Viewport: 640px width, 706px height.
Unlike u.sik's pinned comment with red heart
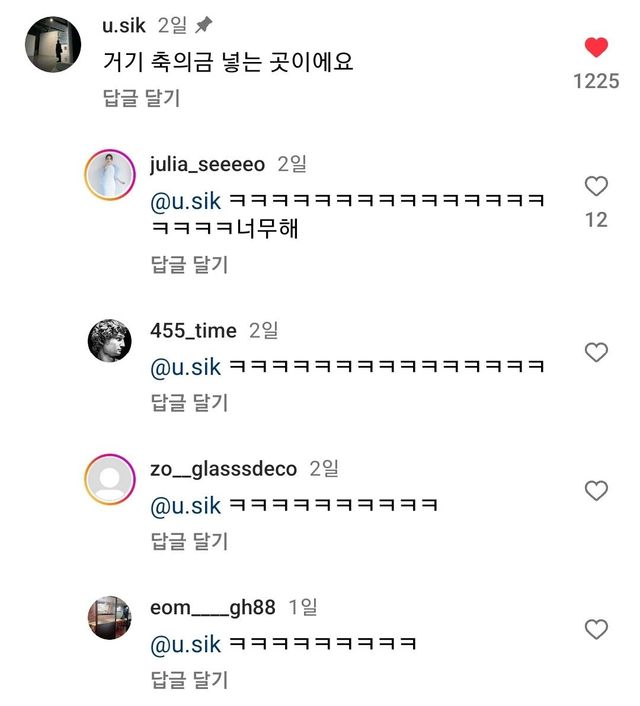pyautogui.click(x=596, y=47)
